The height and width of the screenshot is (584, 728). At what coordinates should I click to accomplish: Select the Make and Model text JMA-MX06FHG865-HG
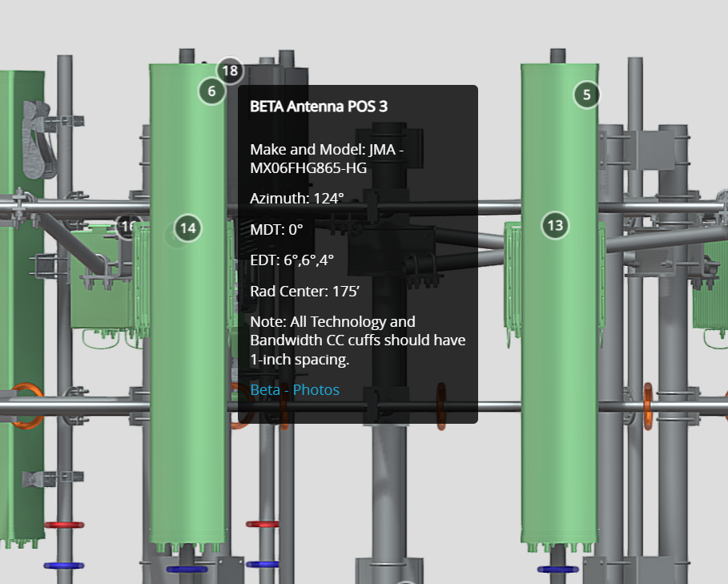coord(325,159)
